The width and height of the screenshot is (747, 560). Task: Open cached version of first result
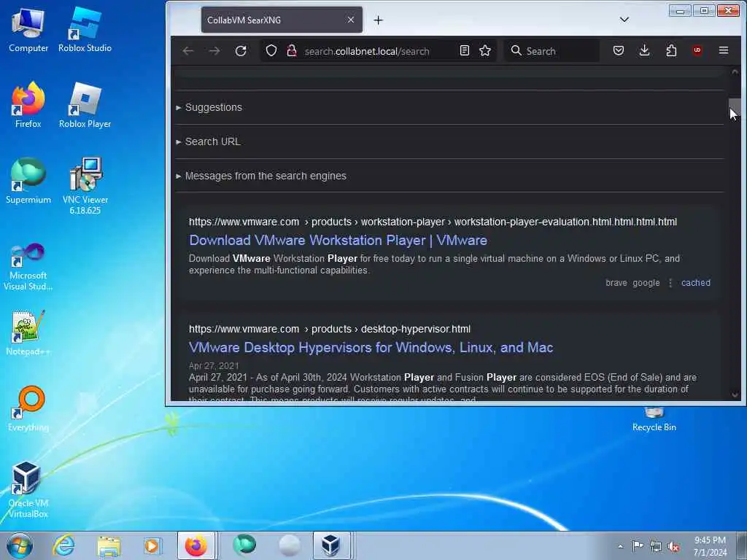click(x=695, y=282)
